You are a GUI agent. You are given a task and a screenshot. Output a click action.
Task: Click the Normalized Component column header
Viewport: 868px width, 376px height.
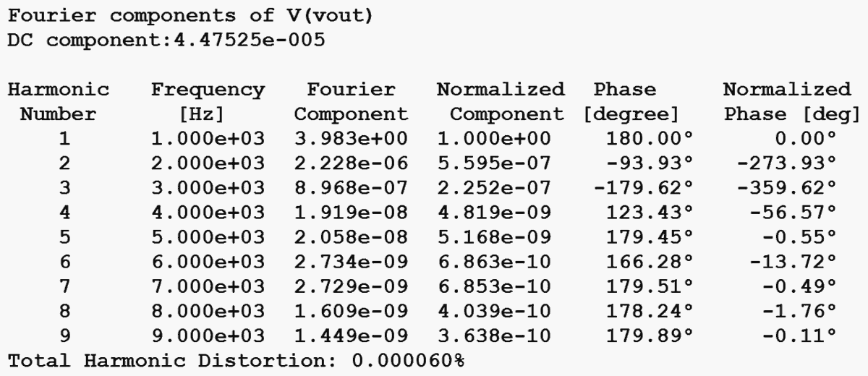pos(501,102)
